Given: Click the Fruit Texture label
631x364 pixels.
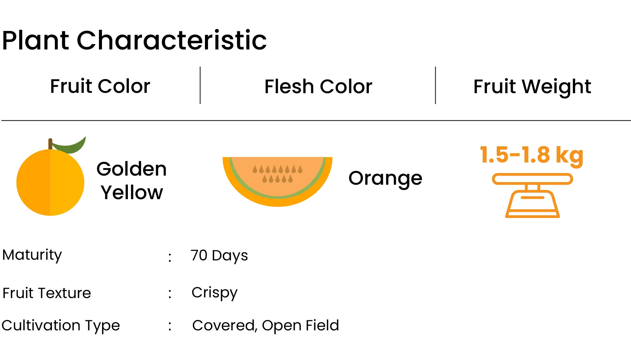Looking at the screenshot, I should [47, 293].
